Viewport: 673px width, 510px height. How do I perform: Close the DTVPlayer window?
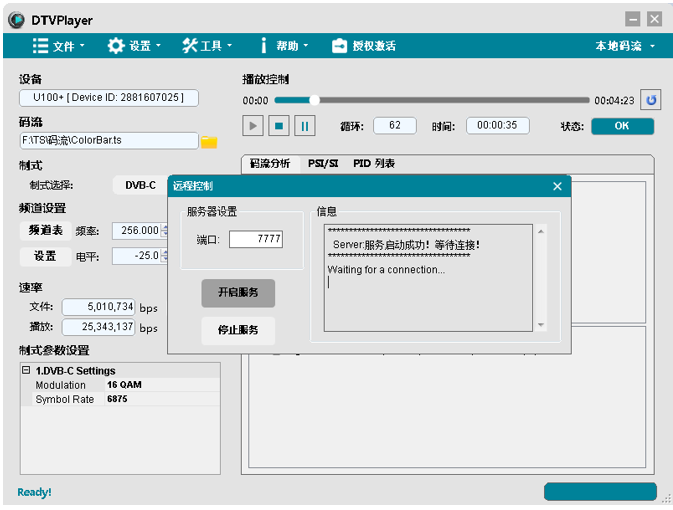point(654,19)
